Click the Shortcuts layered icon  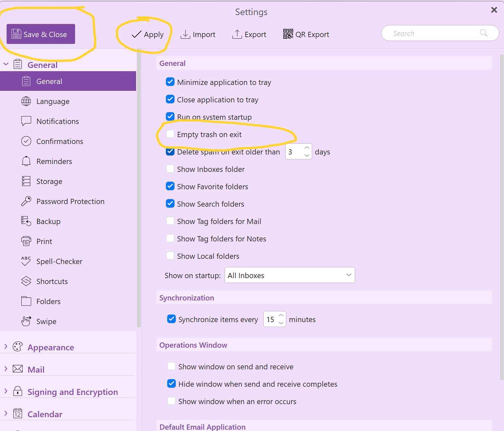pyautogui.click(x=26, y=281)
